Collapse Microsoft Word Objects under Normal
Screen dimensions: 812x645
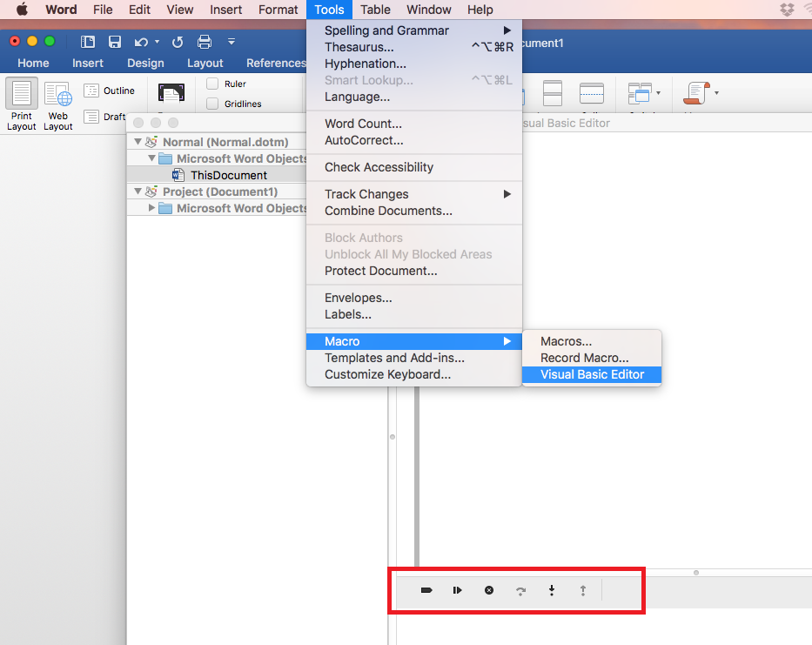(151, 158)
